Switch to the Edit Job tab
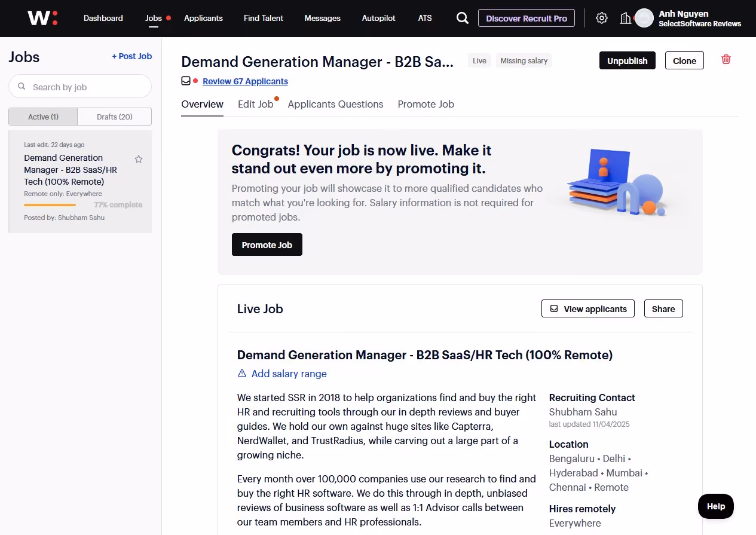The width and height of the screenshot is (756, 535). (x=255, y=104)
